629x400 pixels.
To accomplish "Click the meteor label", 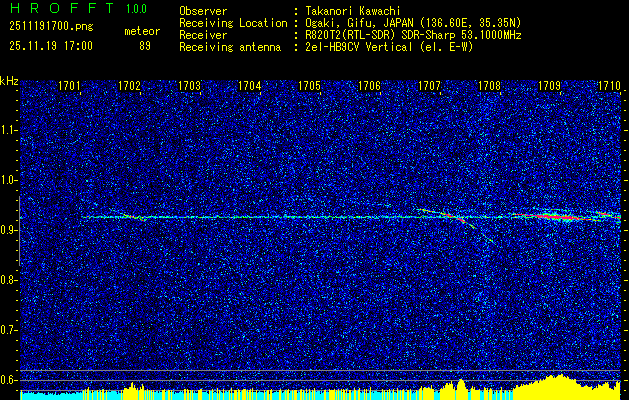I will [x=142, y=31].
